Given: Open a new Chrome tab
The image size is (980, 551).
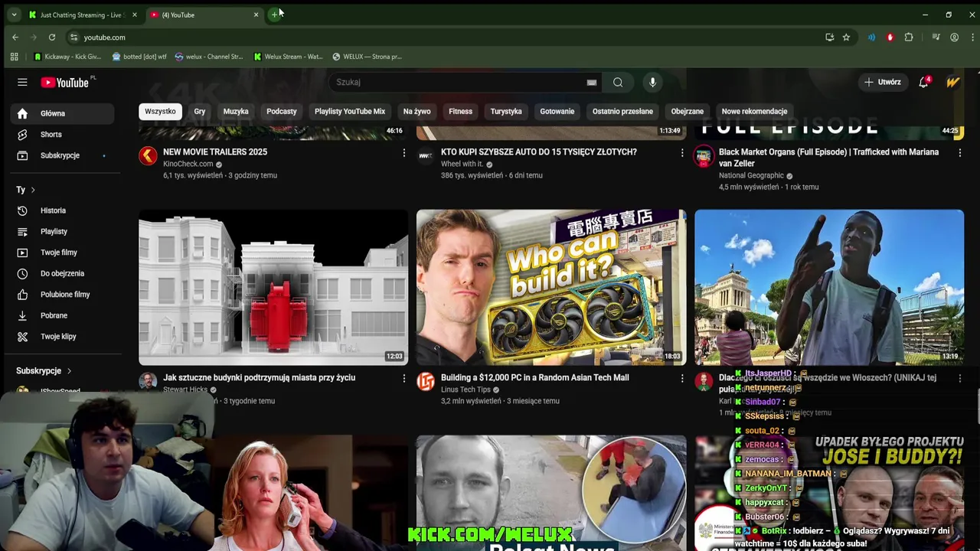Looking at the screenshot, I should (x=274, y=15).
